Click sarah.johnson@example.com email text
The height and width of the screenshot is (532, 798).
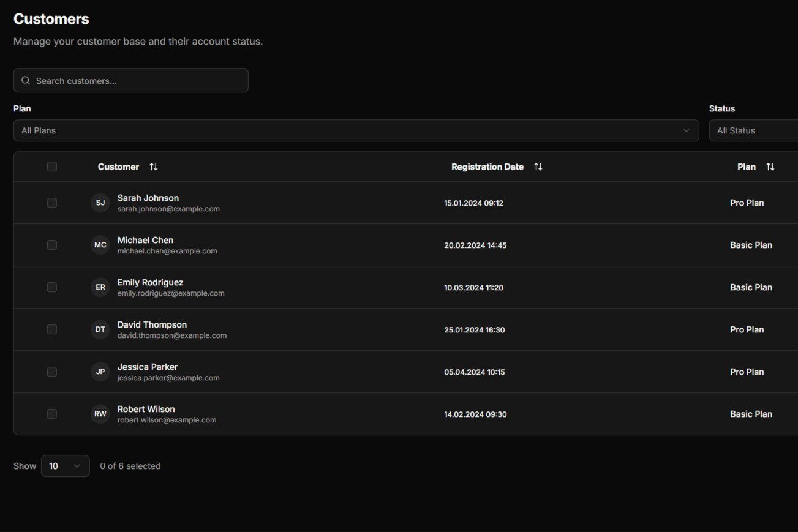[x=168, y=209]
